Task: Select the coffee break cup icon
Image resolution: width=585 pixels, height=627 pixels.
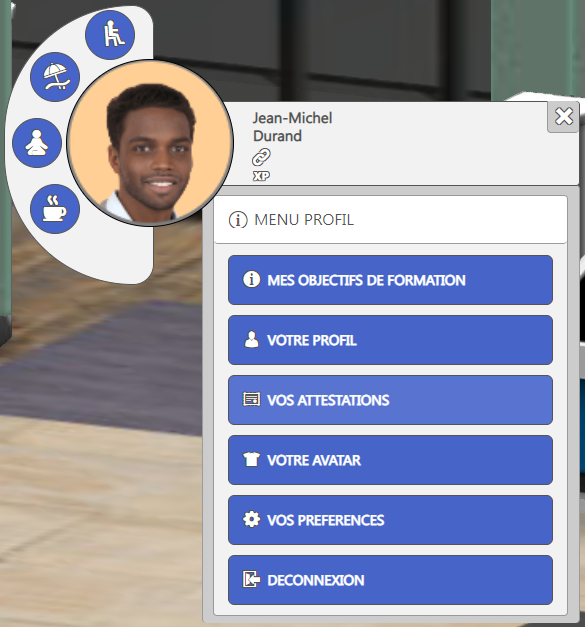Action: pyautogui.click(x=55, y=209)
